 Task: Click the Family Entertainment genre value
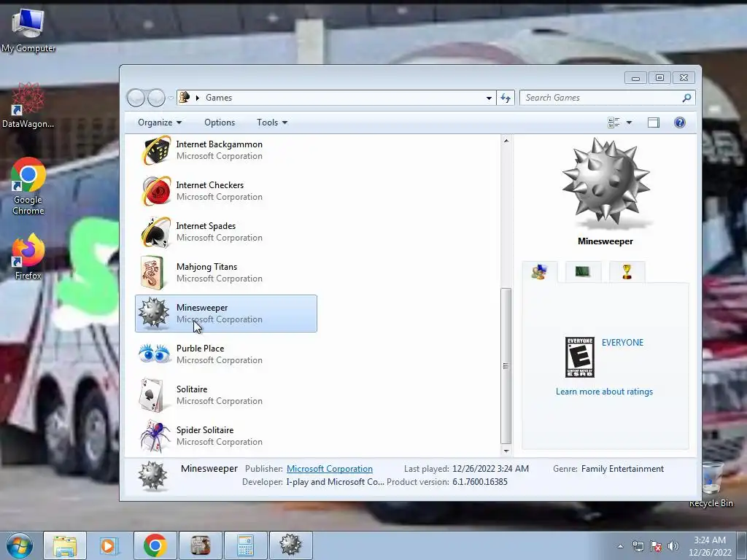coord(622,469)
